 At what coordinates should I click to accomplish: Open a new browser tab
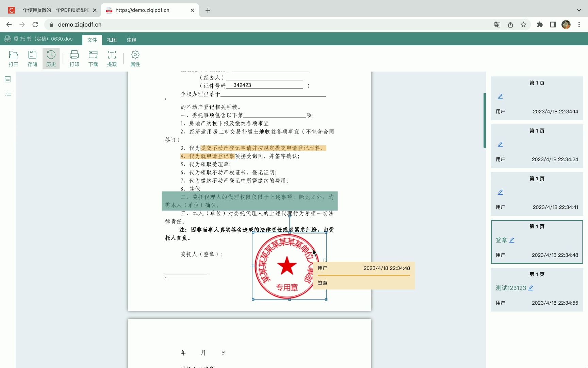[x=208, y=10]
